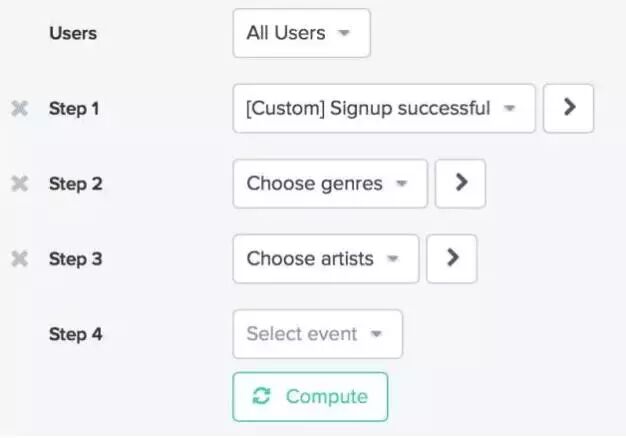Click the arrow button next to Choose genres
The image size is (626, 438).
460,183
